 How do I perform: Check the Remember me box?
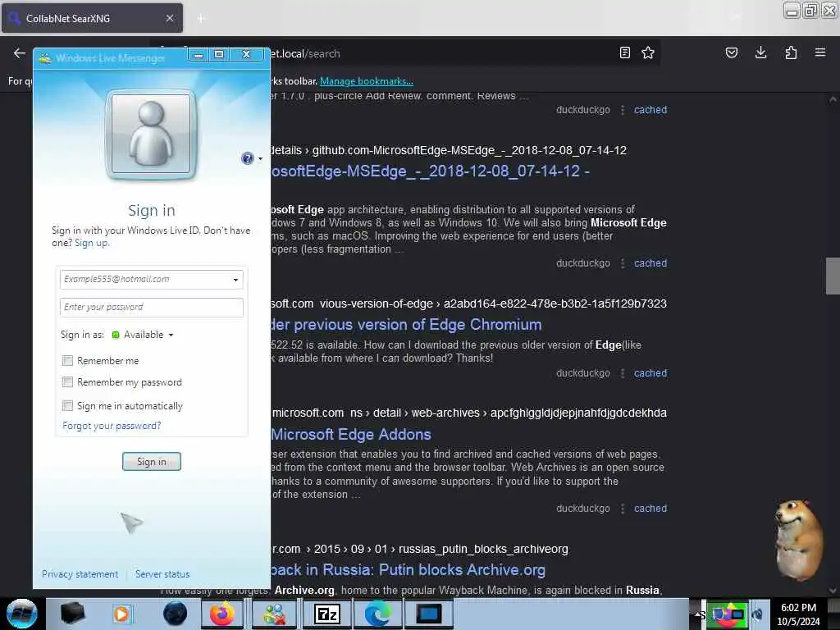pos(67,361)
